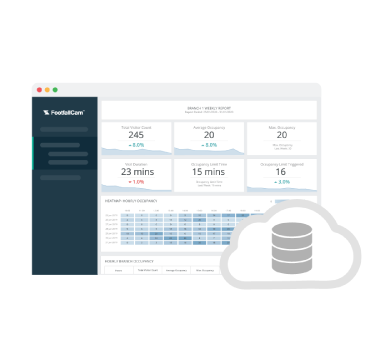Click the red 1.0% change under Visit Duration
The image size is (365, 360).
pyautogui.click(x=136, y=182)
